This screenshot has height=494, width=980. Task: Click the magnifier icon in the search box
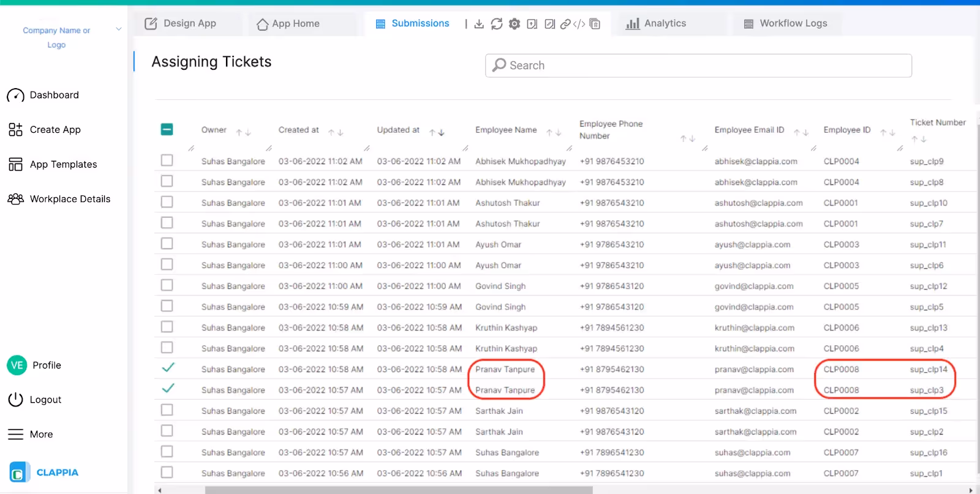pyautogui.click(x=499, y=65)
